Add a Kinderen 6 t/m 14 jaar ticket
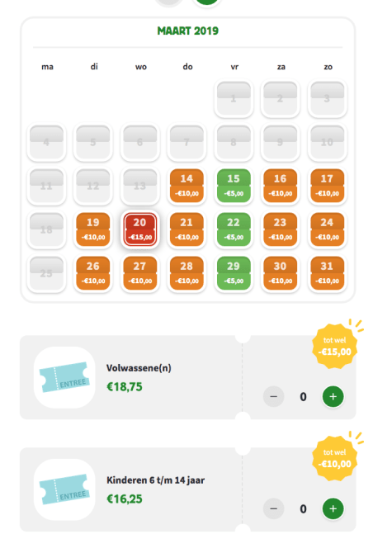The height and width of the screenshot is (553, 392). [333, 508]
